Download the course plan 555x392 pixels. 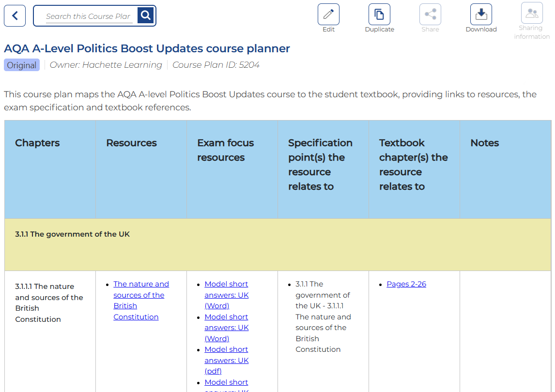[481, 15]
